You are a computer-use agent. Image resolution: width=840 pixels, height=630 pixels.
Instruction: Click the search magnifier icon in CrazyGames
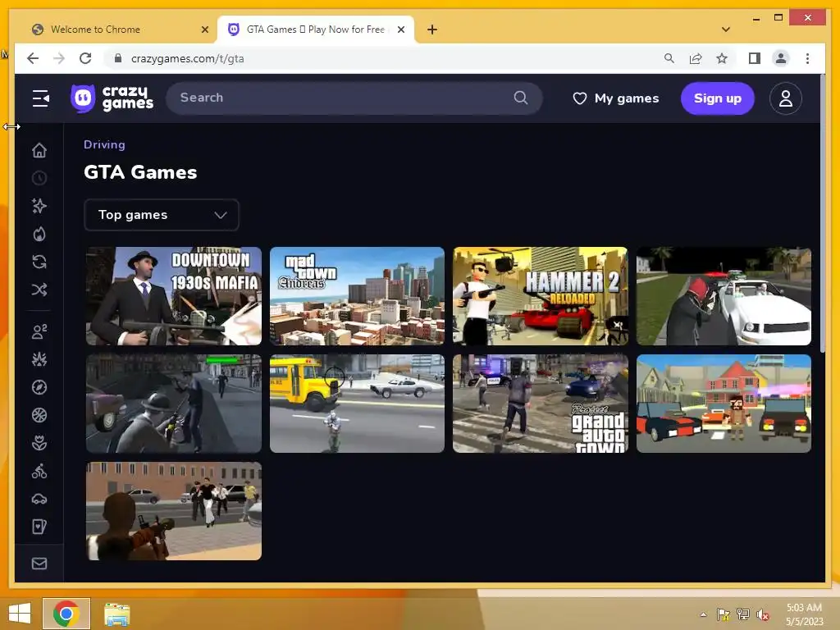(520, 98)
